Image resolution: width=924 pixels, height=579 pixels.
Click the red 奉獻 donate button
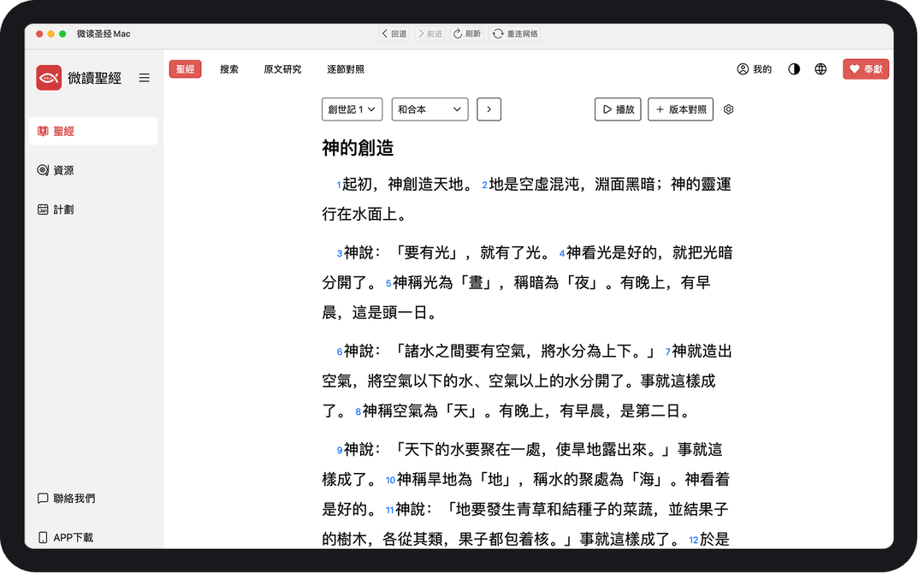click(x=865, y=69)
